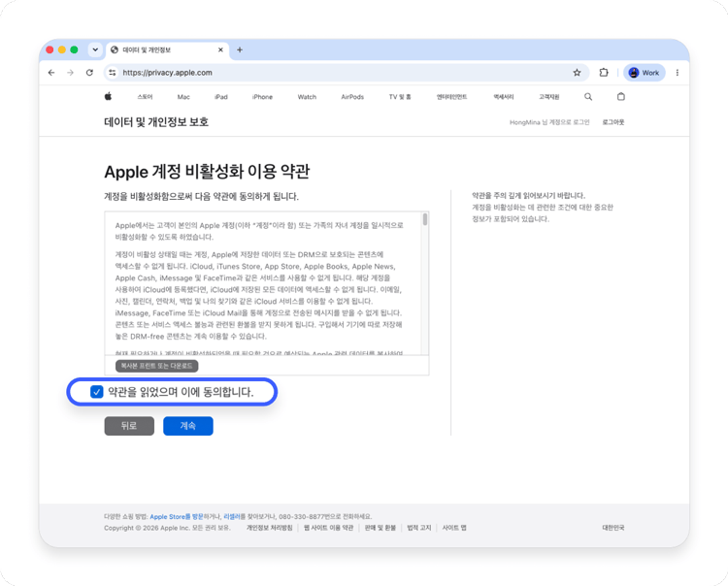The width and height of the screenshot is (728, 586).
Task: Open the TV 및 홈 menu
Action: (x=400, y=97)
